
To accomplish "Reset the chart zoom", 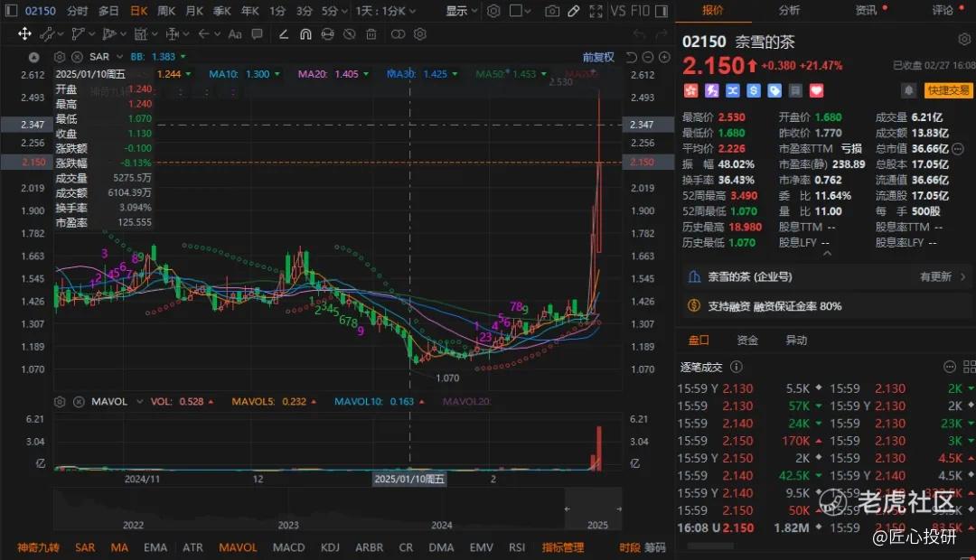I will [x=631, y=57].
